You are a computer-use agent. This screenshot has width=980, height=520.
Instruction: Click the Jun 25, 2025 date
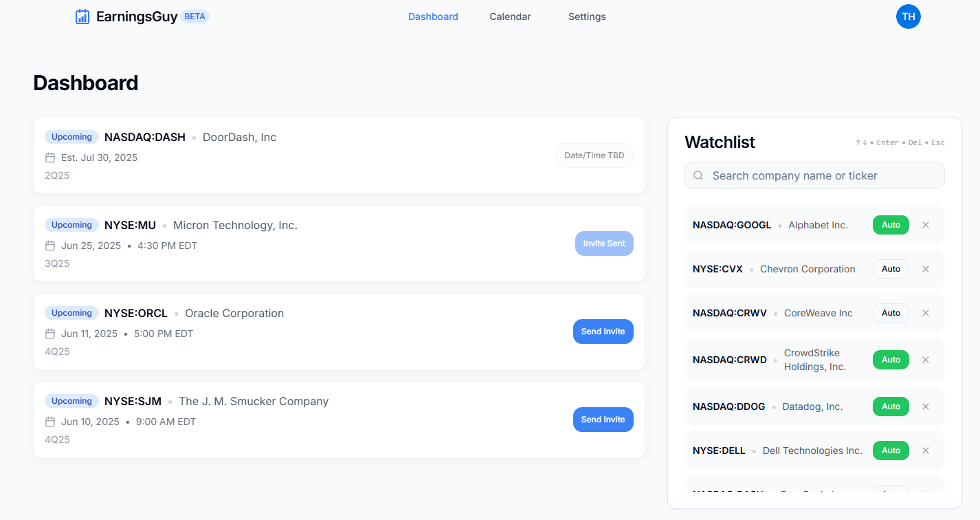click(91, 246)
